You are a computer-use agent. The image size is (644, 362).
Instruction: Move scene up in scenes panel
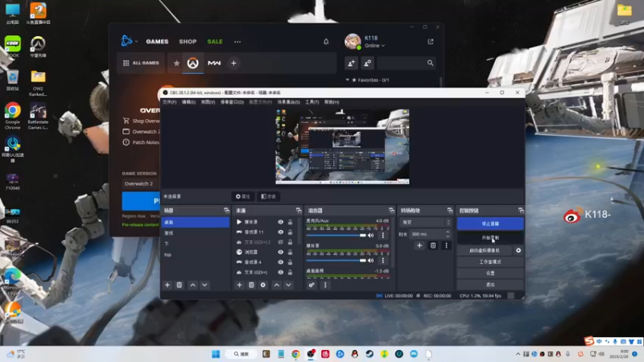pos(192,285)
